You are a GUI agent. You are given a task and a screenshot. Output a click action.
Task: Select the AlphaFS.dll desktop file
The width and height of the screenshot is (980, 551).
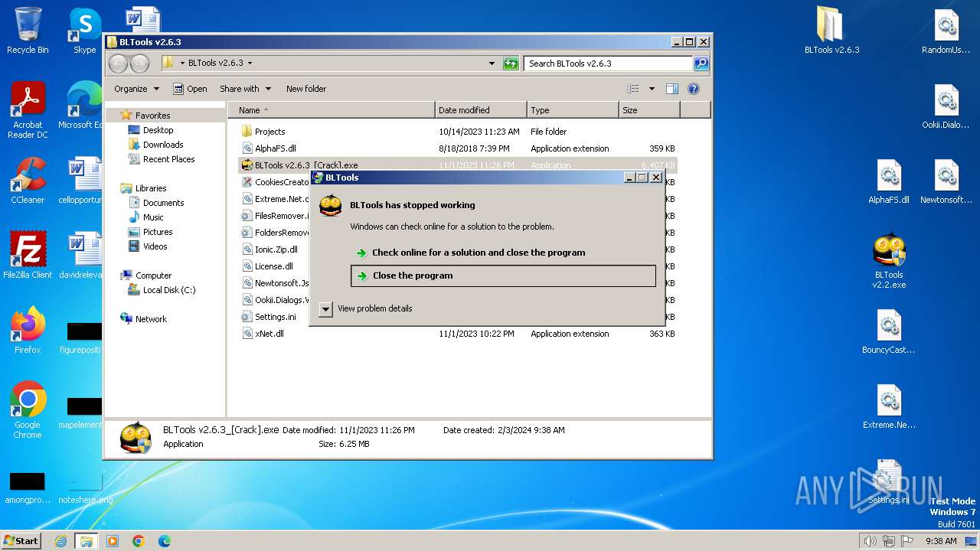click(x=888, y=181)
